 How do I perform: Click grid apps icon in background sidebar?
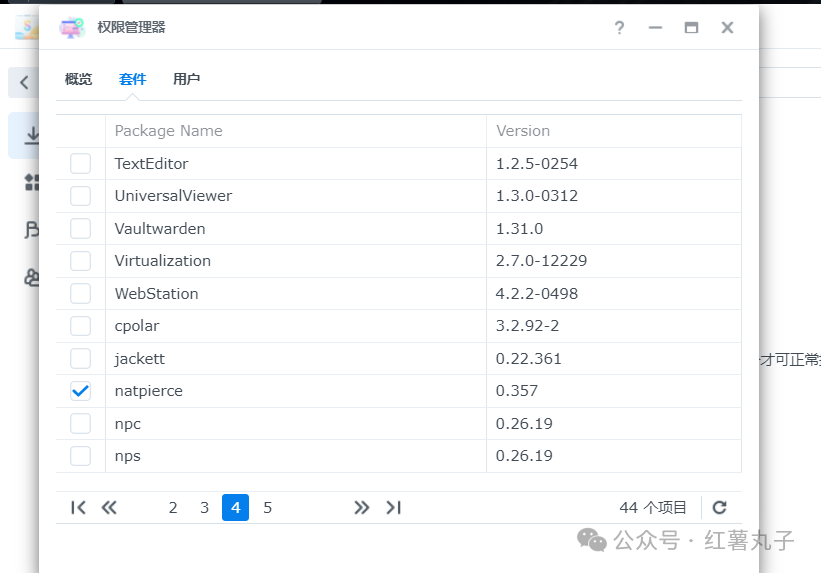pyautogui.click(x=31, y=182)
